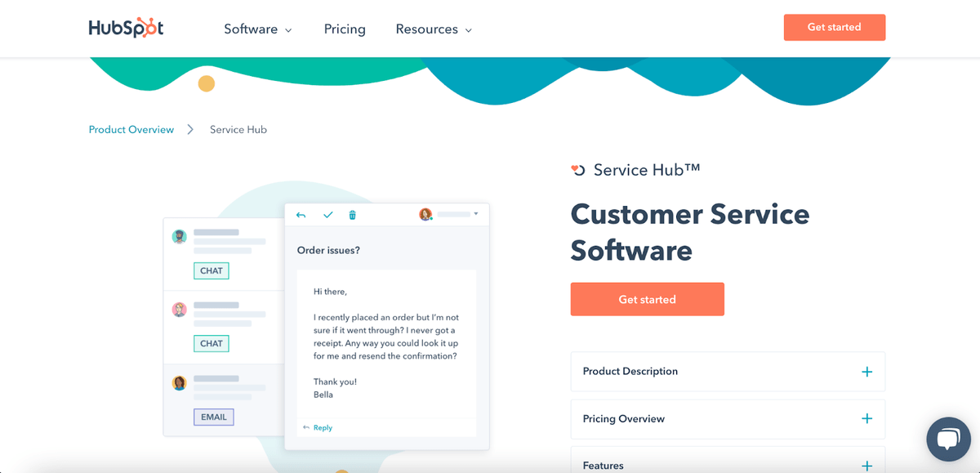Follow the Product Overview breadcrumb link
Viewport: 980px width, 473px height.
coord(131,129)
